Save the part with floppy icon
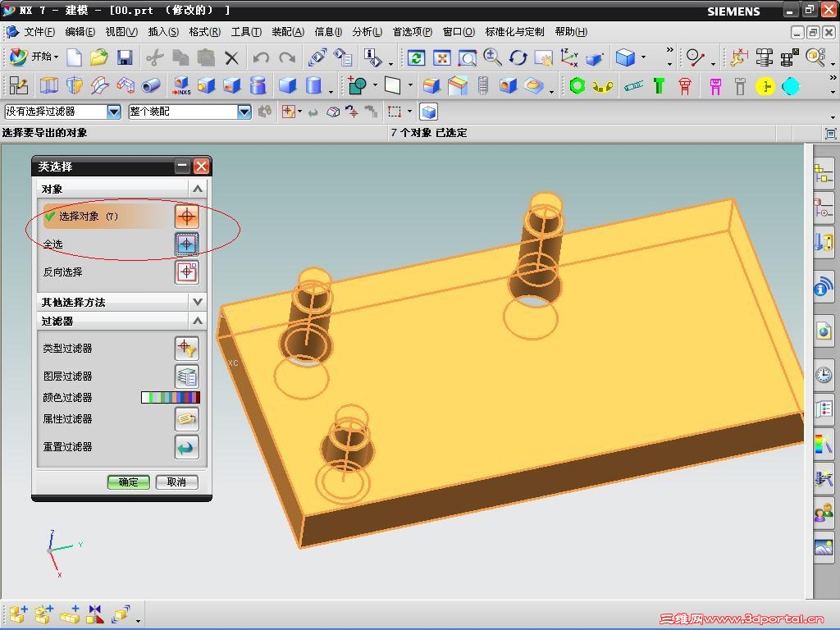Image resolution: width=840 pixels, height=630 pixels. (x=125, y=57)
